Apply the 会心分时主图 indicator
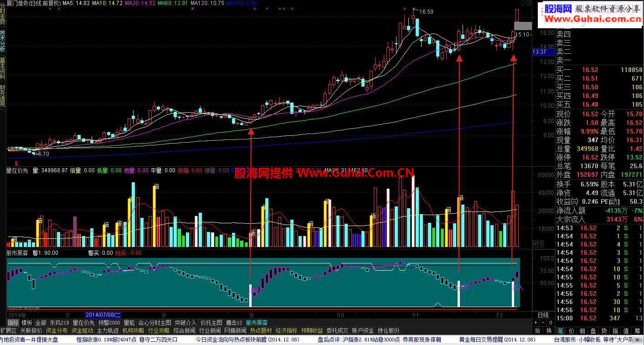The image size is (644, 345). coord(155,323)
